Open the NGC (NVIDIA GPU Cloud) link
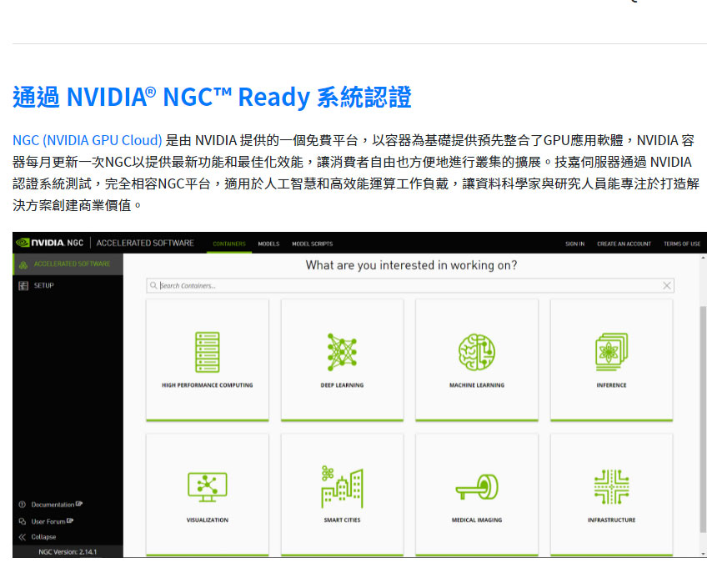Image resolution: width=717 pixels, height=588 pixels. click(x=88, y=140)
